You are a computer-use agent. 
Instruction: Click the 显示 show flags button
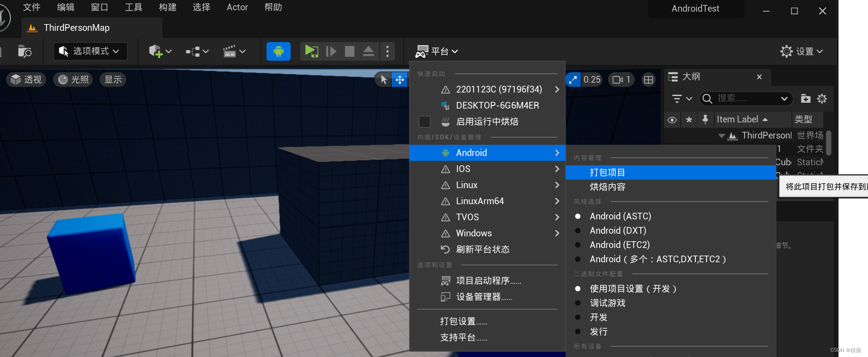113,80
